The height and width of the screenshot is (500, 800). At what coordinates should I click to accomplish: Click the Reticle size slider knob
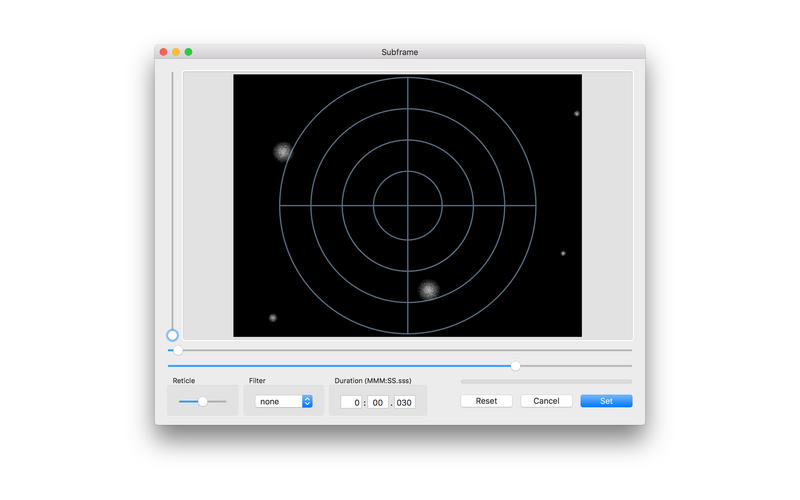click(x=203, y=401)
